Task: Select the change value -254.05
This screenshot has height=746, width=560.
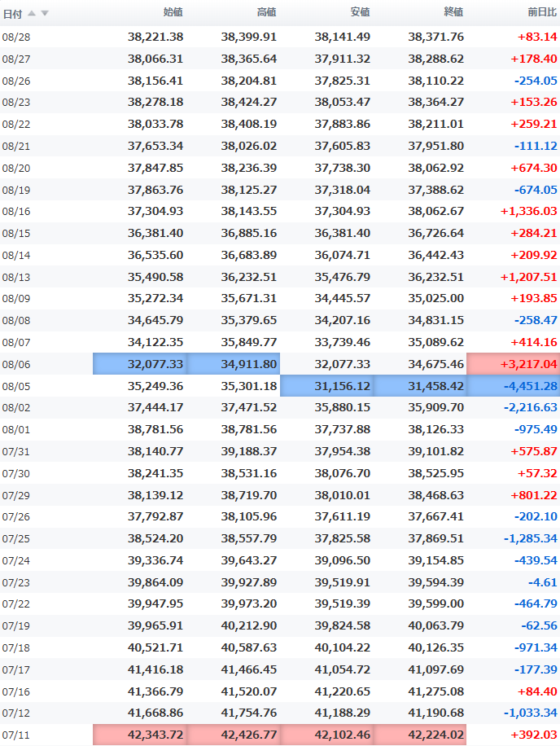Action: (x=536, y=81)
